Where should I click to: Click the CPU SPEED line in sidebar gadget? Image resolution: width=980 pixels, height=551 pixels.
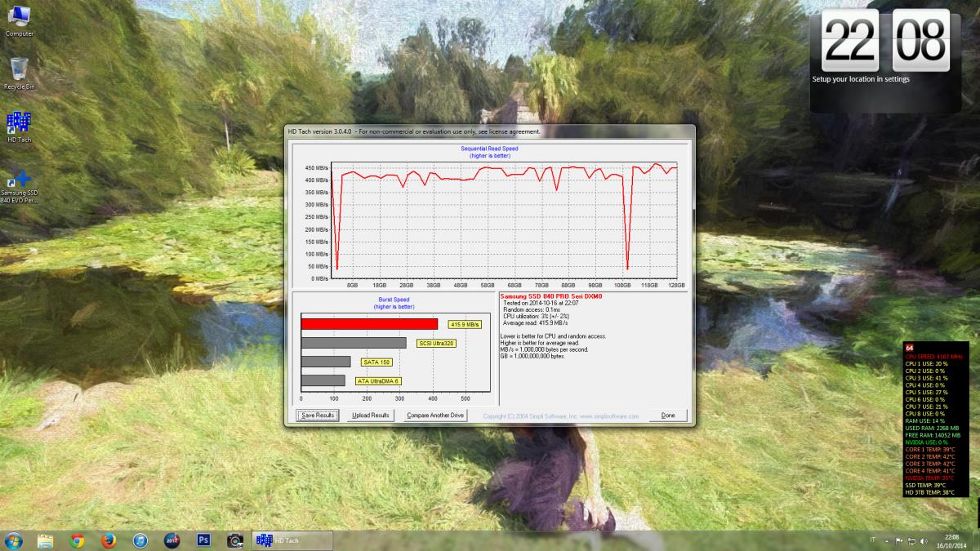coord(933,357)
